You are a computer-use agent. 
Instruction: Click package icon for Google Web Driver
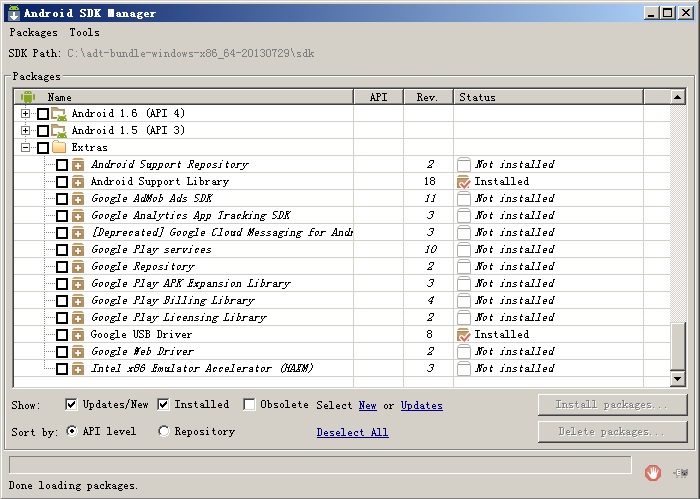click(x=78, y=351)
